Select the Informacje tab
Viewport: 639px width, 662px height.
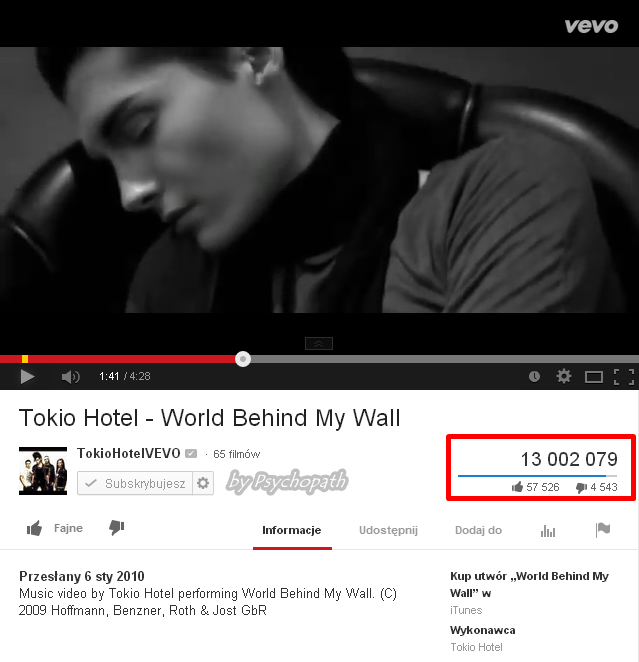[x=292, y=530]
